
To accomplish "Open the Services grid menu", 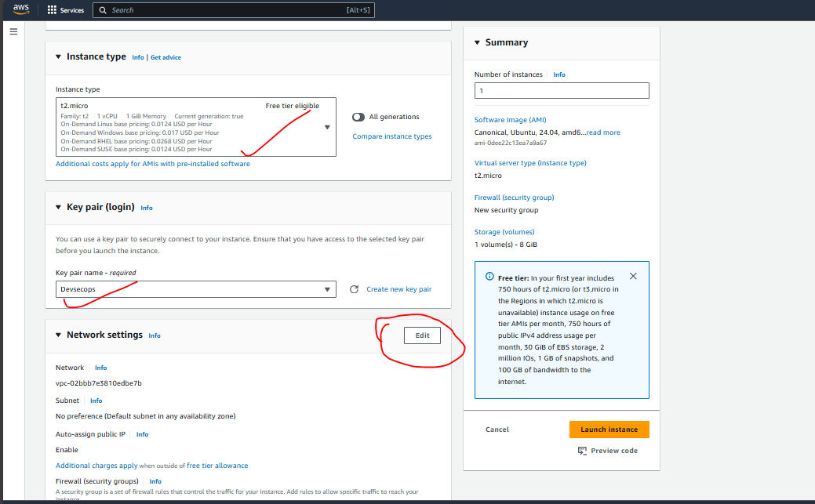I will pyautogui.click(x=65, y=10).
